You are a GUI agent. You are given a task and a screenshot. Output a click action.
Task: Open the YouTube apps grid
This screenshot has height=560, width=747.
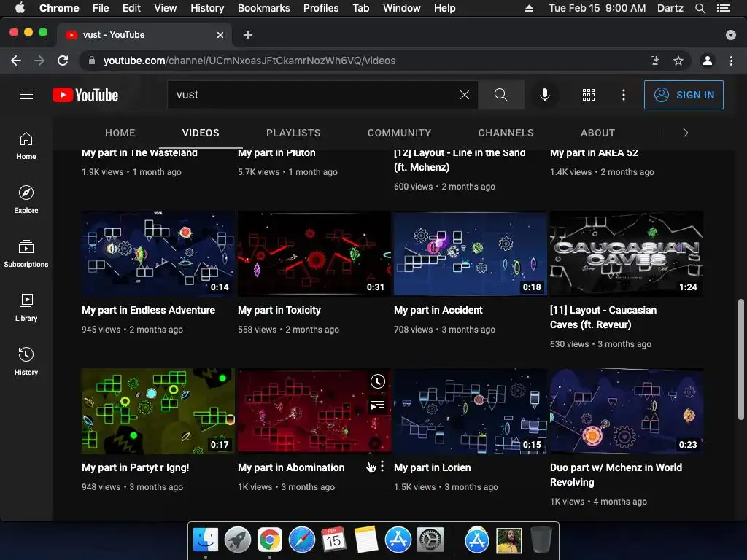589,95
